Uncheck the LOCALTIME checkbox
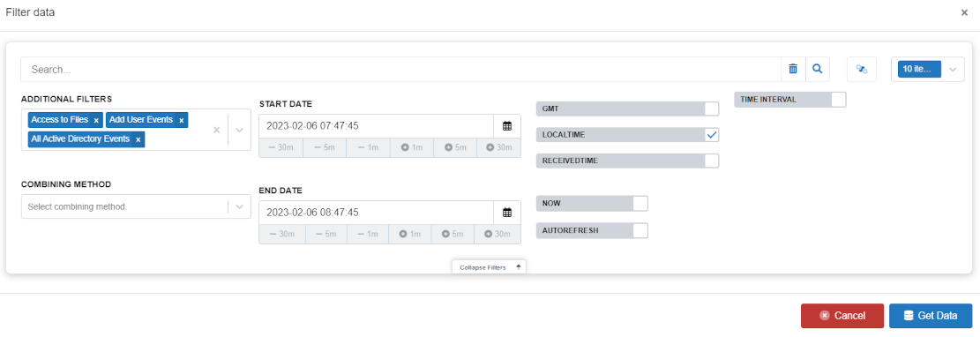980x337 pixels. coord(711,135)
